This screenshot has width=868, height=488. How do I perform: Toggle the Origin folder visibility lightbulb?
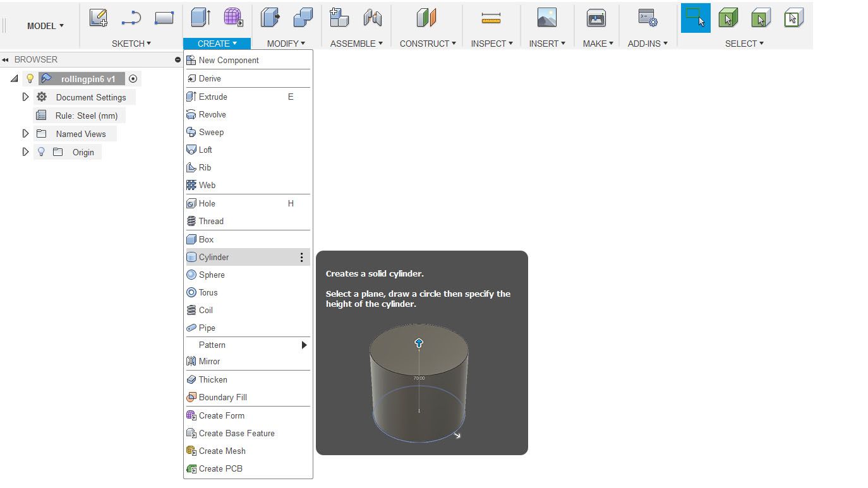click(42, 152)
